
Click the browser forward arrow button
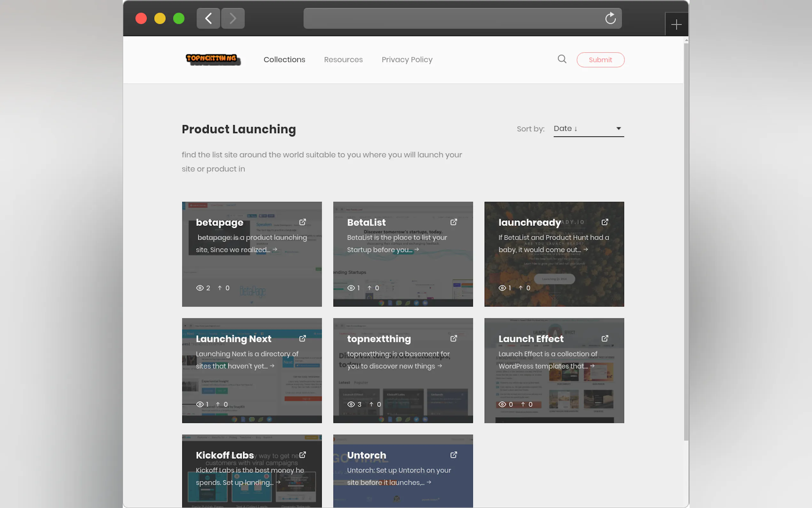pyautogui.click(x=233, y=18)
